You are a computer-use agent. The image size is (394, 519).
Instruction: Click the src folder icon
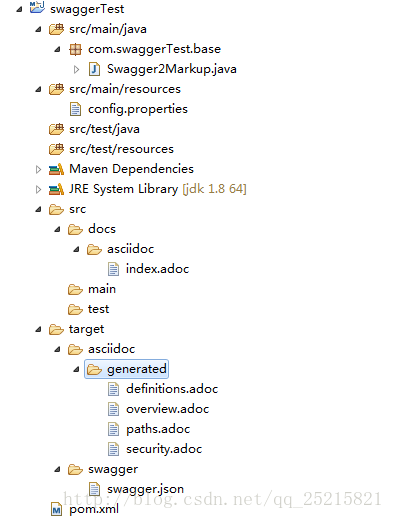(56, 210)
